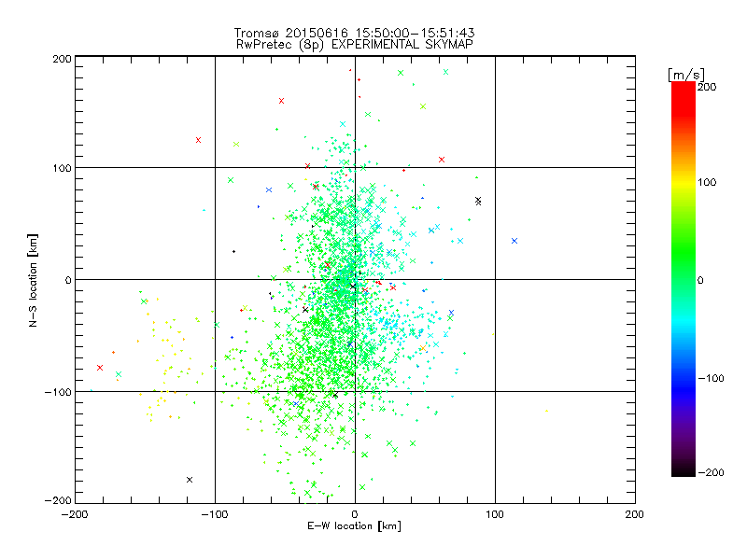Click the y-axis tick label '100'
Viewport: 747px width, 560px height.
coord(63,168)
